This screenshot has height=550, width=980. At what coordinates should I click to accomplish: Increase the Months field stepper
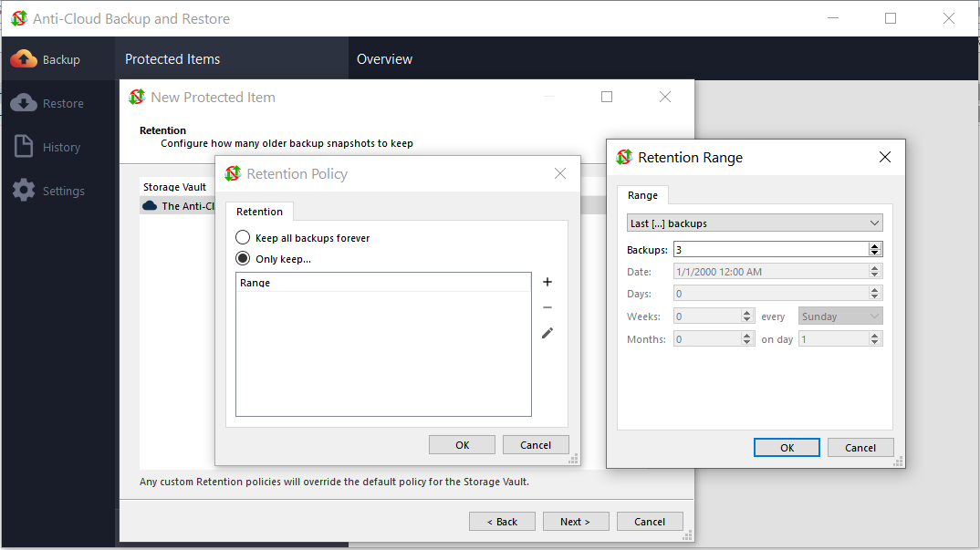(x=747, y=335)
